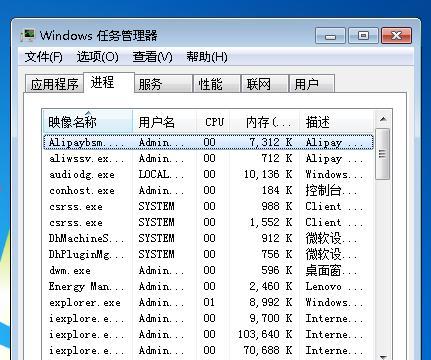Click the LOCAL user name cell
The height and width of the screenshot is (360, 431).
161,174
